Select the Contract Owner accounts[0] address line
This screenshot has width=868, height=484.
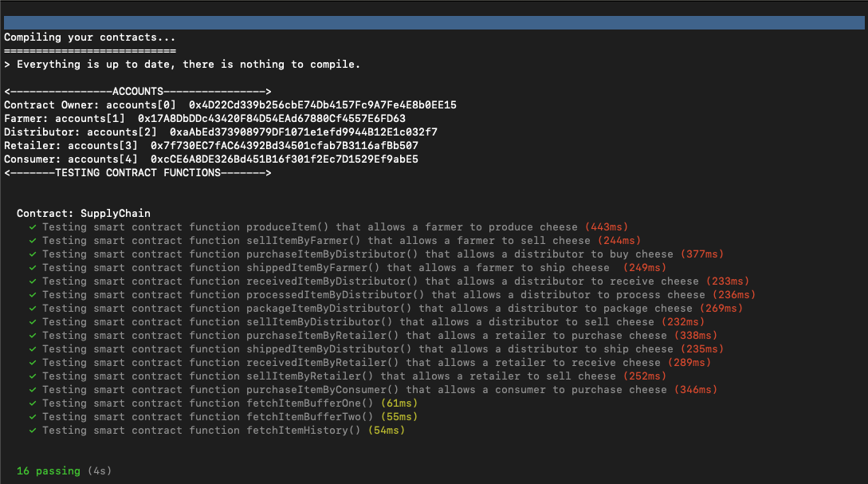230,104
